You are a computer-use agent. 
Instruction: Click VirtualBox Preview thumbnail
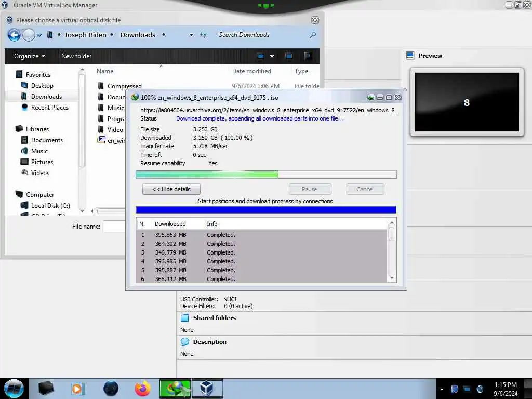click(467, 102)
